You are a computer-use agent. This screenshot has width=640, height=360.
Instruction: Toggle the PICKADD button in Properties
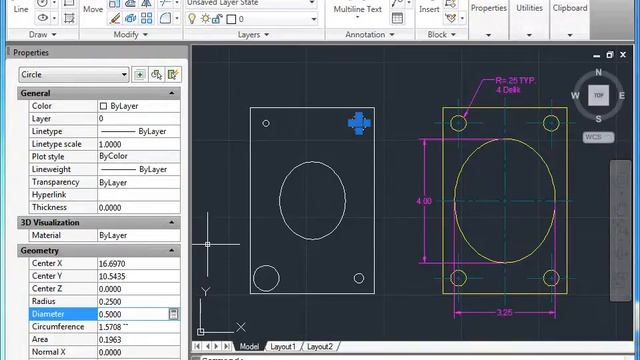coord(140,75)
